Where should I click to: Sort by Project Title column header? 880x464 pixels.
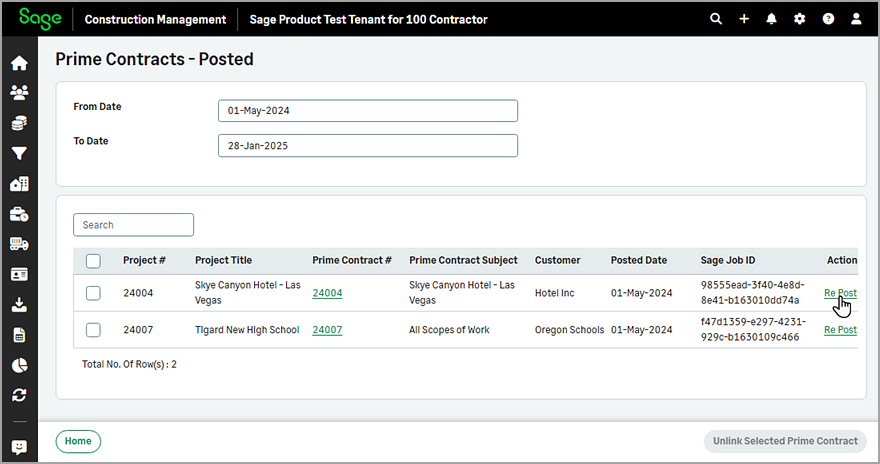tap(223, 260)
